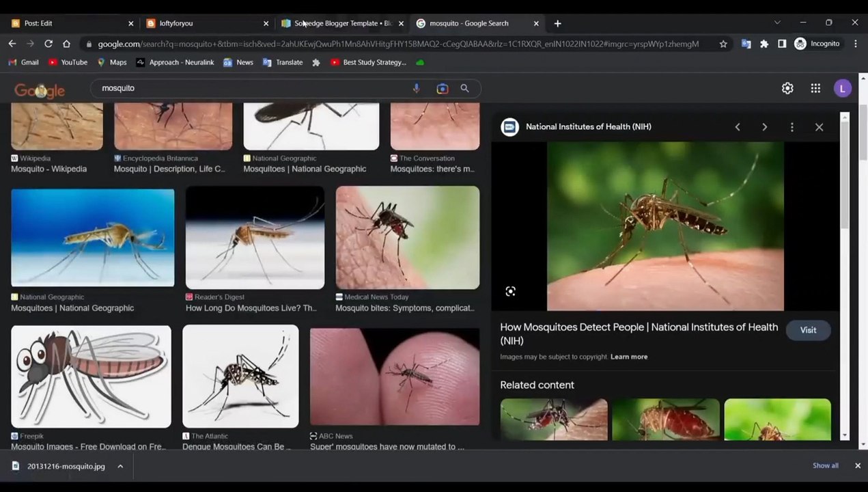Click Show all downloads
The height and width of the screenshot is (492, 868).
coord(825,465)
